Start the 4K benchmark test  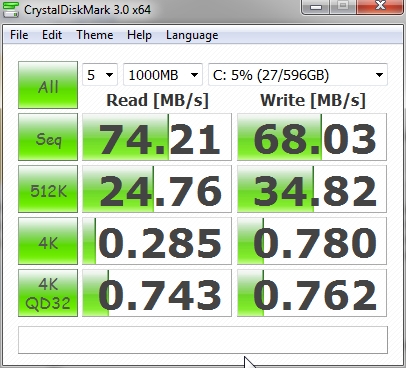[48, 241]
